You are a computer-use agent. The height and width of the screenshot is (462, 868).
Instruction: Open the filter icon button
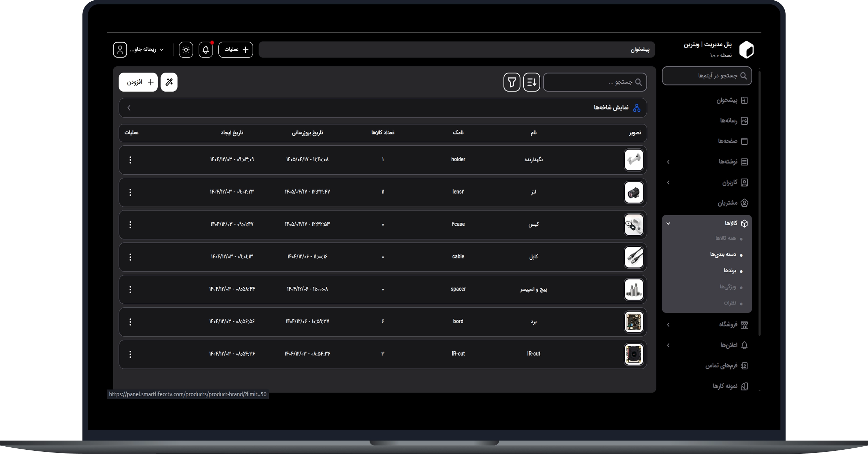[x=512, y=82]
